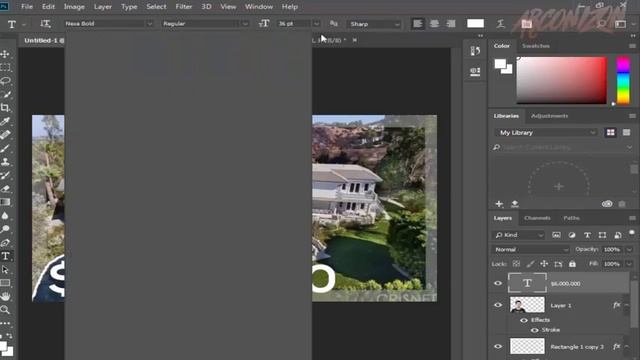Select the Gradient tool

pyautogui.click(x=5, y=202)
